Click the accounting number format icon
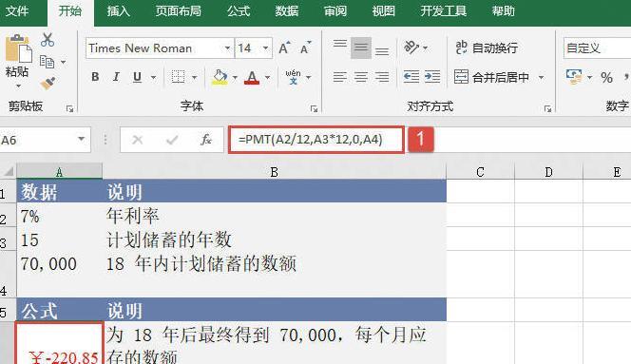Image resolution: width=631 pixels, height=364 pixels. point(574,76)
